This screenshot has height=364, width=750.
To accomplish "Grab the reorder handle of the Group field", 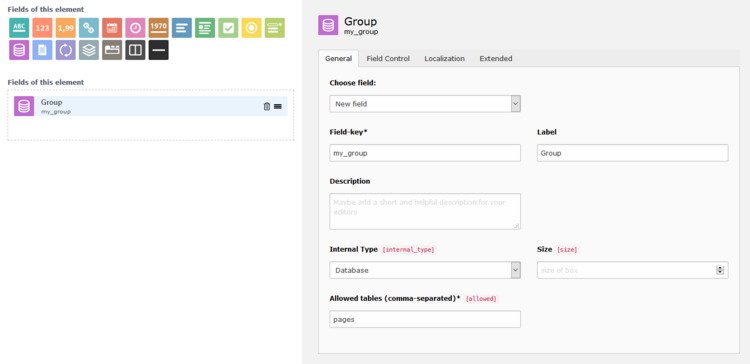I will [278, 106].
